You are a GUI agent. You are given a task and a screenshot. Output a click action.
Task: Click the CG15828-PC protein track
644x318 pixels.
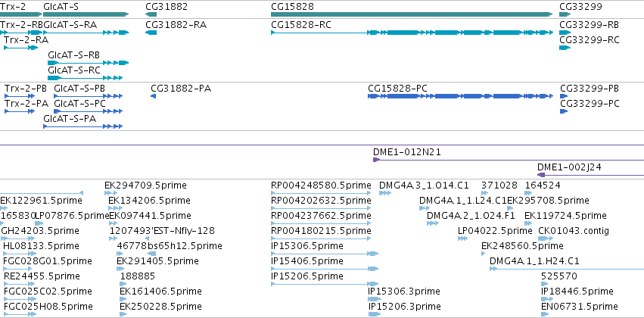click(x=460, y=96)
